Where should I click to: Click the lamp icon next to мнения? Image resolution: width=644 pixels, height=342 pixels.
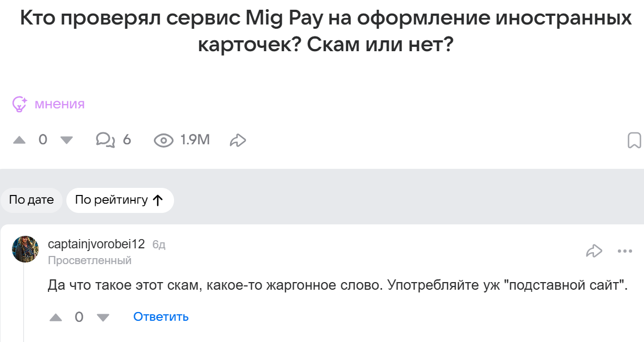(x=20, y=104)
